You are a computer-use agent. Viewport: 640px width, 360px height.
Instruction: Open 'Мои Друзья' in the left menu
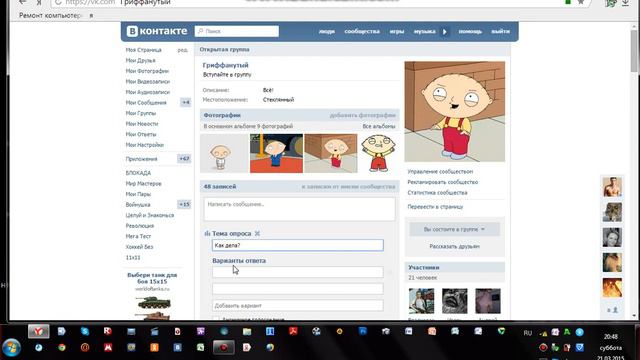(x=140, y=60)
